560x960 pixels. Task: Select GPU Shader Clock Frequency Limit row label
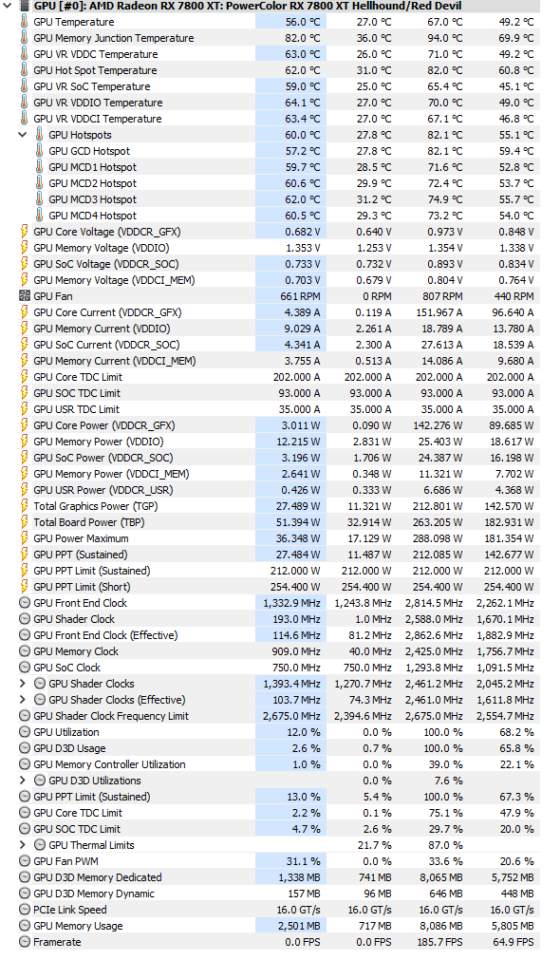click(111, 716)
